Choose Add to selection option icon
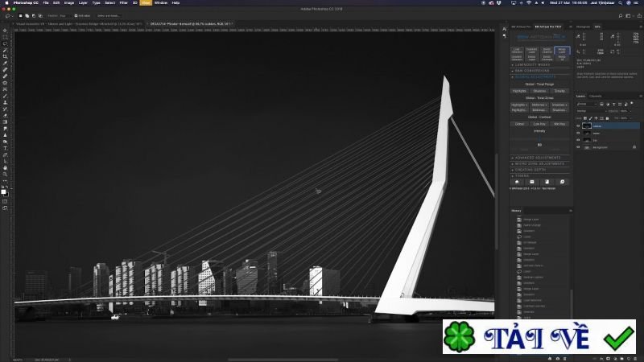Viewport: 644px width, 362px height. (x=27, y=15)
